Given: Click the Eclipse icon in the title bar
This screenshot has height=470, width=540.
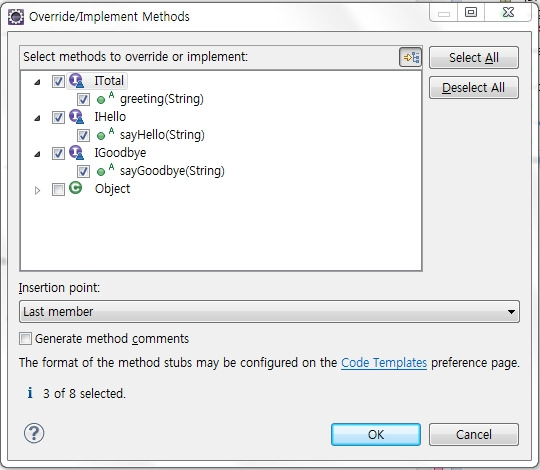Looking at the screenshot, I should [x=16, y=17].
